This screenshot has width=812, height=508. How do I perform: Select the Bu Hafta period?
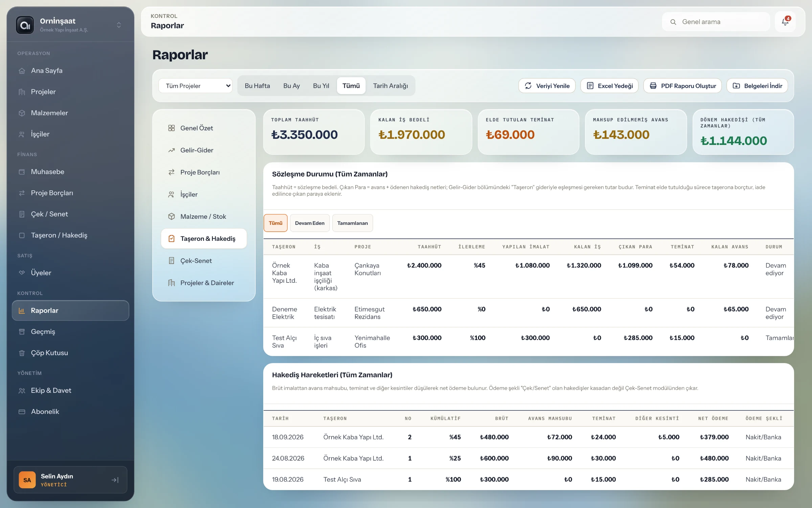pyautogui.click(x=257, y=86)
